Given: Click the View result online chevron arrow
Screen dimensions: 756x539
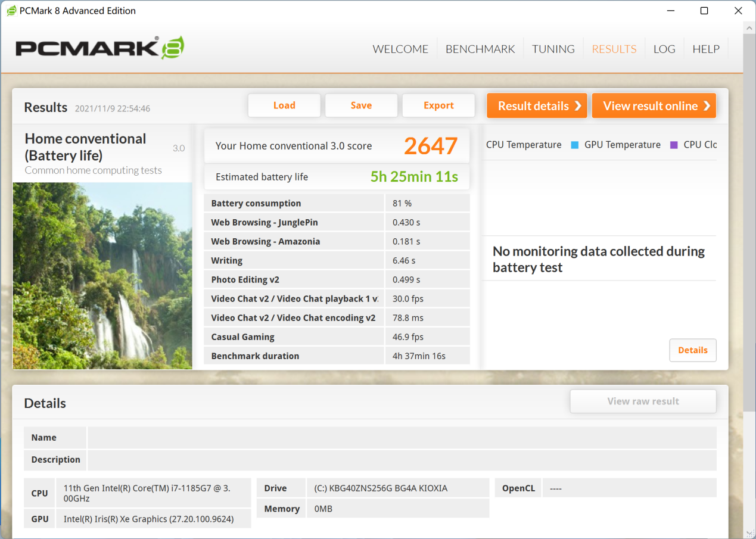Looking at the screenshot, I should 707,106.
